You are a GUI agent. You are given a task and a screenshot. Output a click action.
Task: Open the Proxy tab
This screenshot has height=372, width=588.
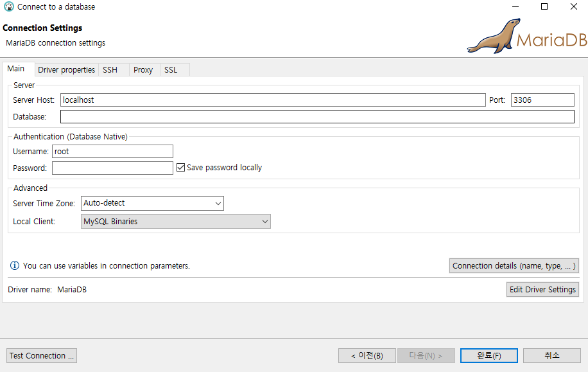pos(143,70)
